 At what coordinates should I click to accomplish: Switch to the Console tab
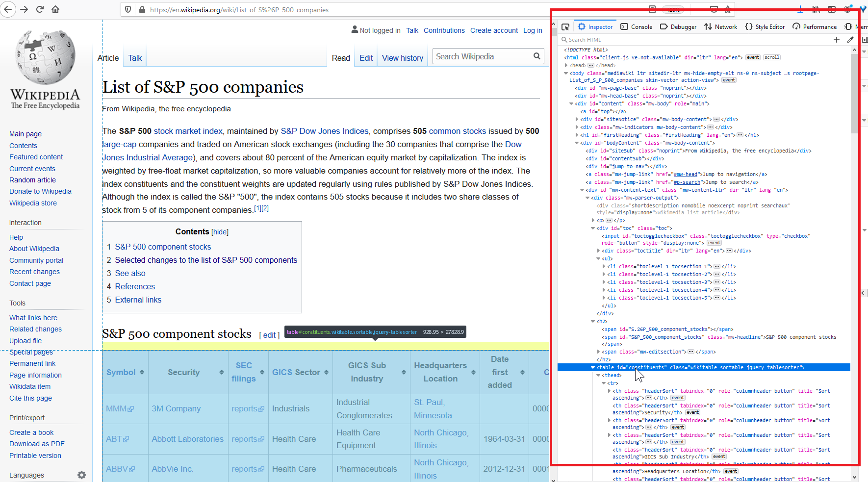(637, 27)
